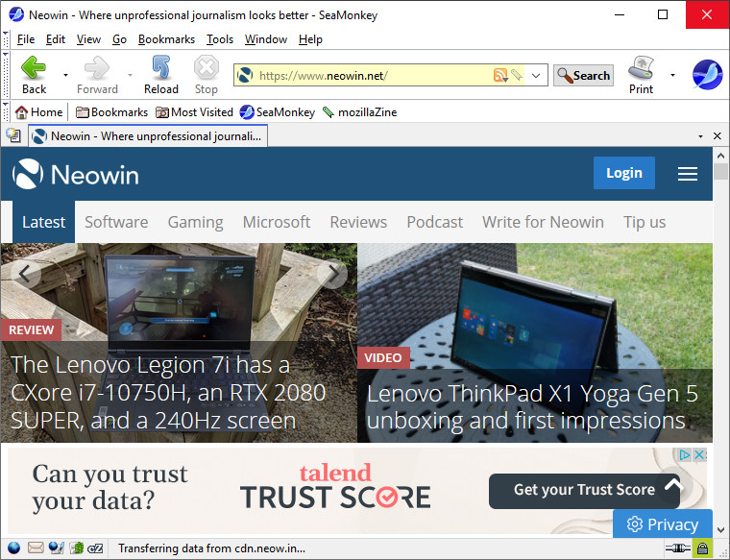Expand the Back history dropdown arrow
Image resolution: width=730 pixels, height=560 pixels.
click(65, 75)
